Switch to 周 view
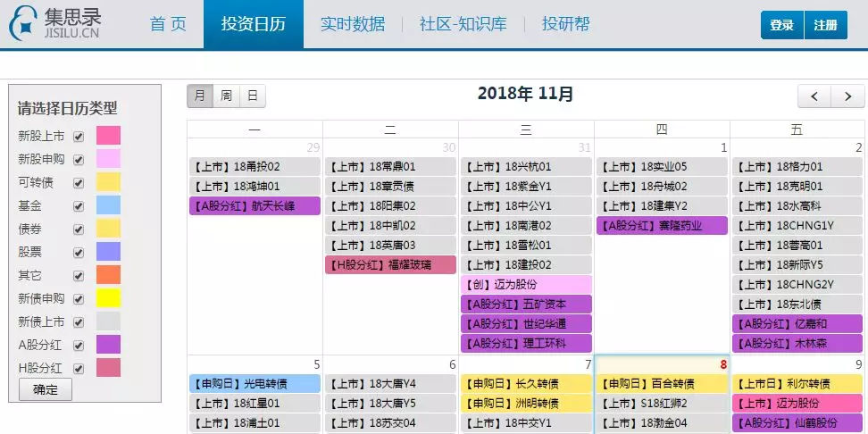The height and width of the screenshot is (434, 868). coord(226,96)
